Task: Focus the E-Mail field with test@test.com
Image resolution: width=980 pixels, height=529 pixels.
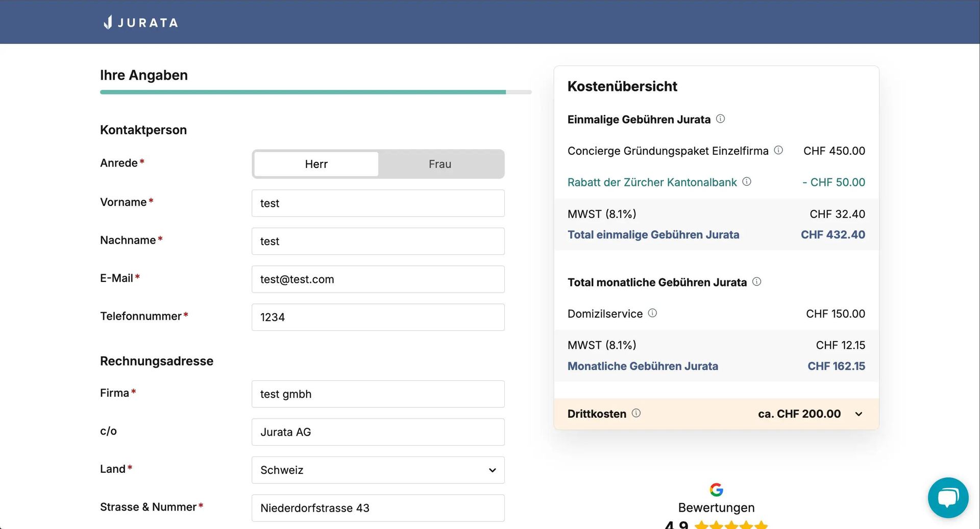Action: (378, 279)
